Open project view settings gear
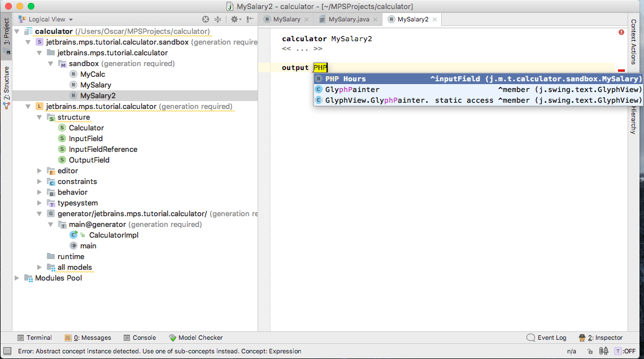 click(234, 19)
